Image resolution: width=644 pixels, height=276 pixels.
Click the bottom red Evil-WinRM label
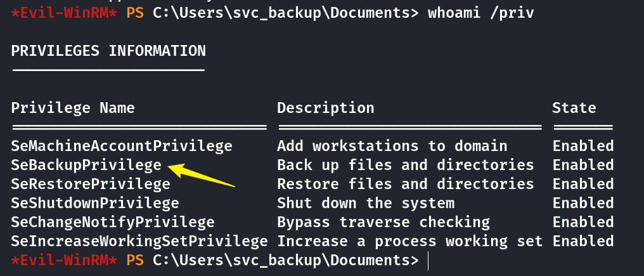coord(64,260)
